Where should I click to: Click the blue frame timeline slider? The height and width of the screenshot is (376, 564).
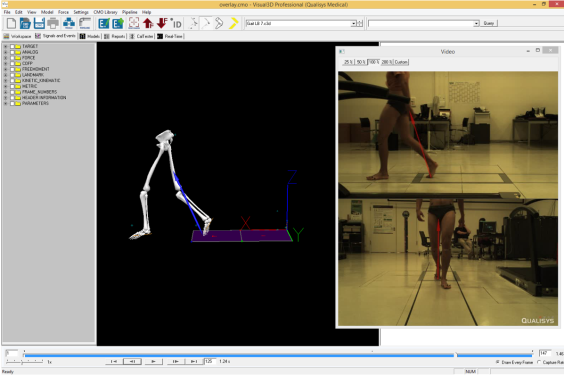click(278, 355)
